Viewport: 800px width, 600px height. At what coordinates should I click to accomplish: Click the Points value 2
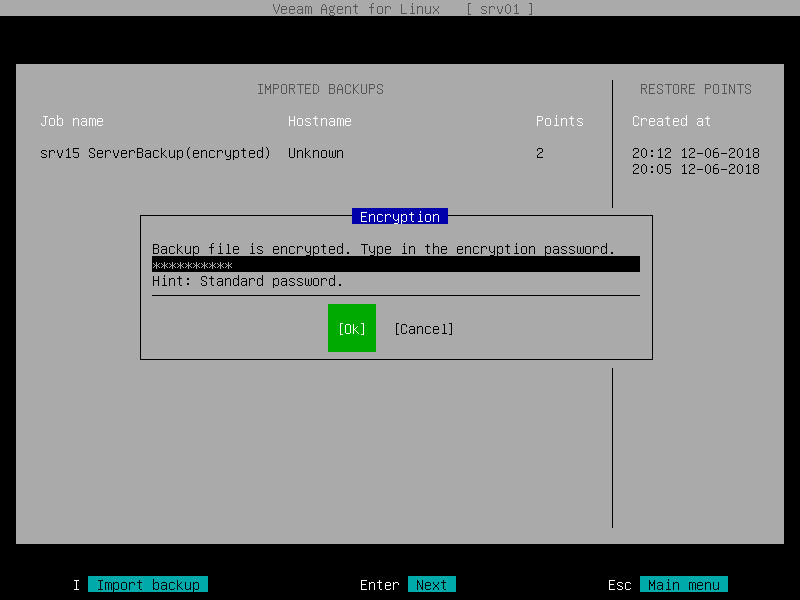pyautogui.click(x=539, y=153)
